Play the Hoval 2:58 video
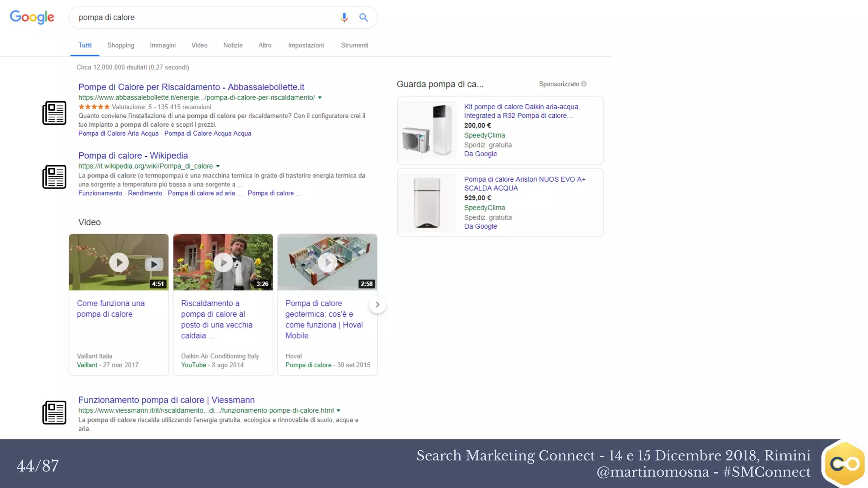The width and height of the screenshot is (868, 488). (327, 262)
